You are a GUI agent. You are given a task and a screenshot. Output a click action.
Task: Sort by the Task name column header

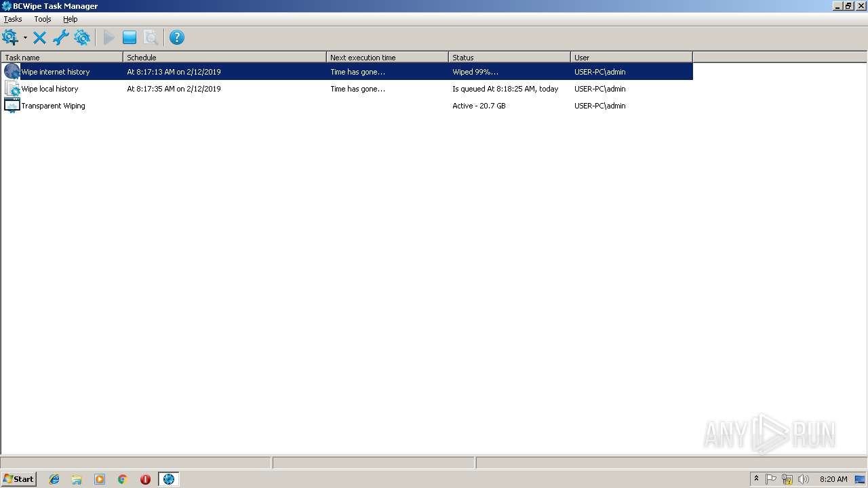[62, 58]
